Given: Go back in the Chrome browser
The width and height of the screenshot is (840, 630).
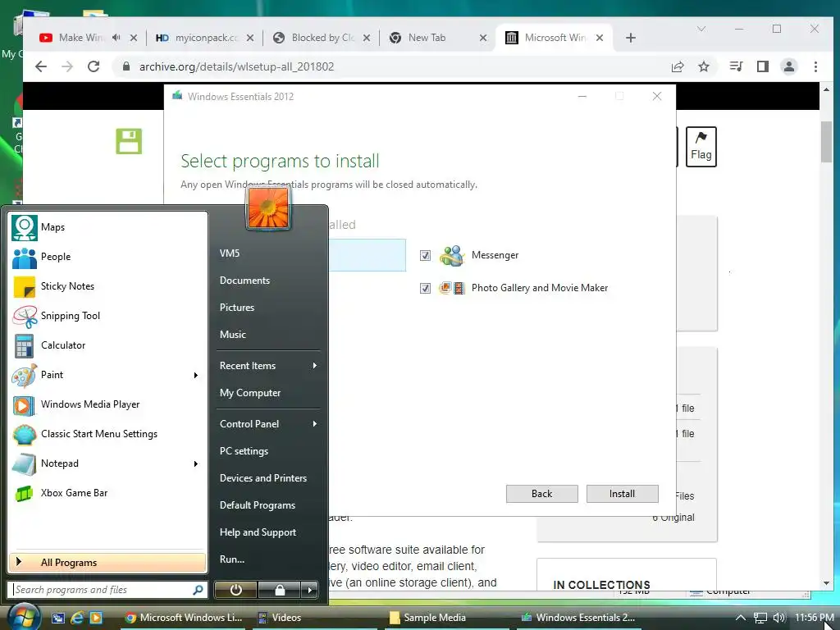Looking at the screenshot, I should 41,66.
